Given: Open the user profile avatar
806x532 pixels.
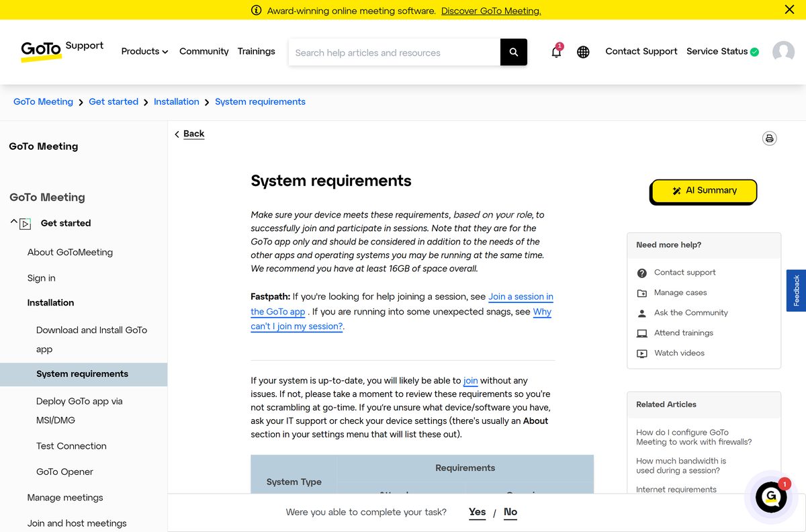Looking at the screenshot, I should pyautogui.click(x=783, y=52).
